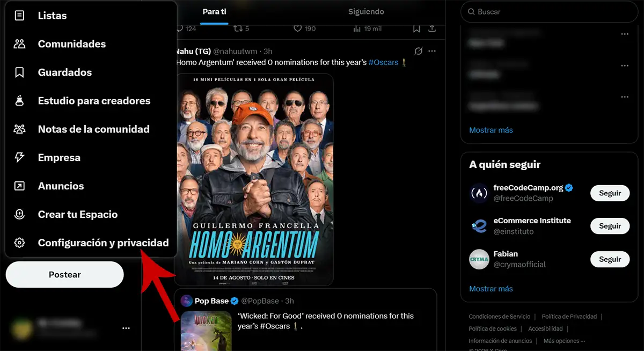Open Notas de la comunidad icon
The image size is (644, 351).
[19, 129]
